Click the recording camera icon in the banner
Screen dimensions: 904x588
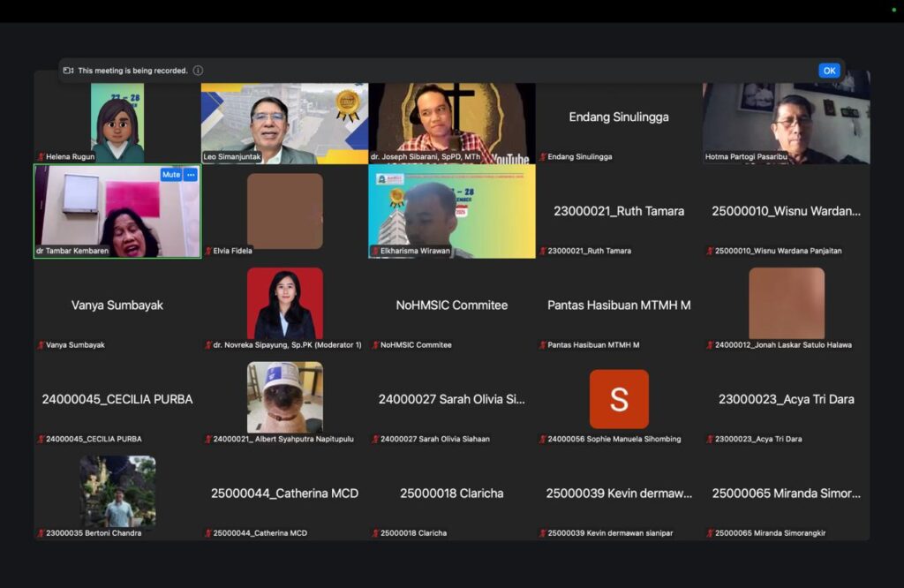pyautogui.click(x=68, y=71)
